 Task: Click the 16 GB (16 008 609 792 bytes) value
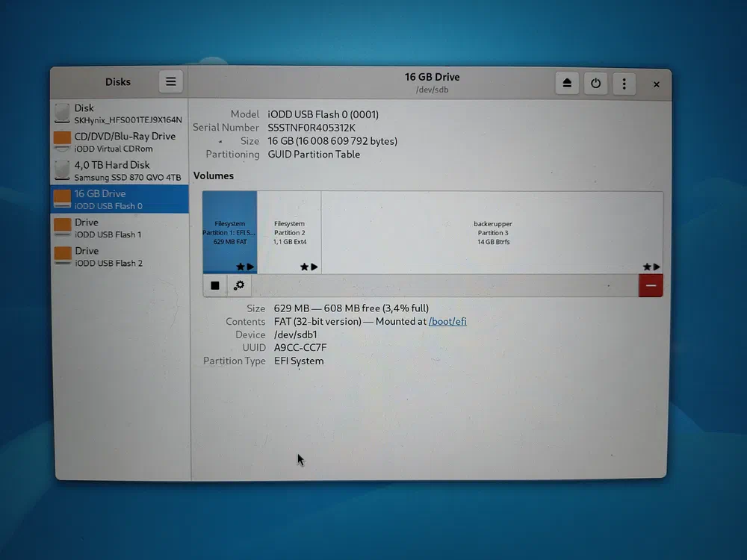click(332, 141)
